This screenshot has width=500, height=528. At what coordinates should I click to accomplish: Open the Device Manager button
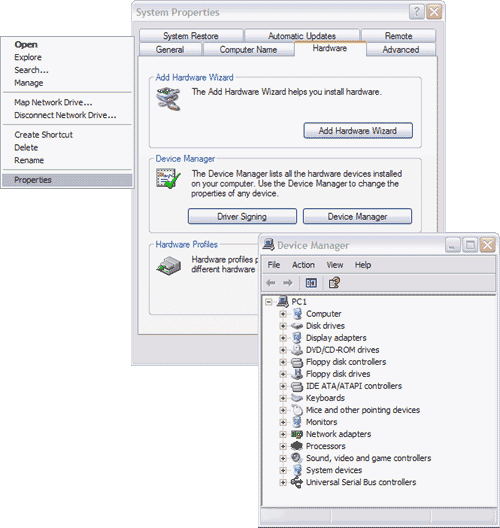coord(357,217)
